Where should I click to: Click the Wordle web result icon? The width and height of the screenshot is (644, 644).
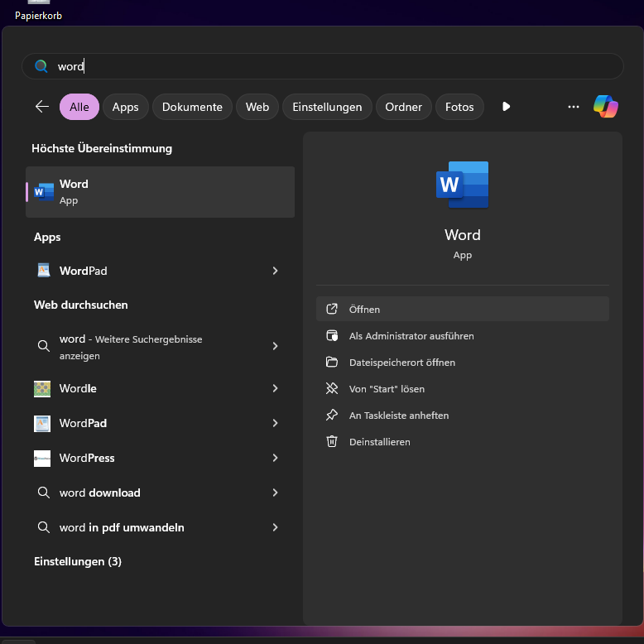pos(42,388)
